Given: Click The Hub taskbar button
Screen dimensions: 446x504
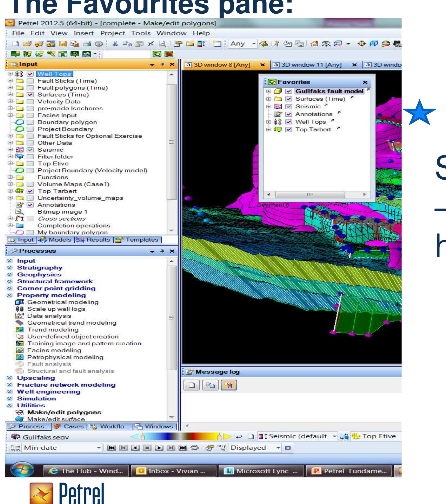Looking at the screenshot, I should tap(86, 471).
